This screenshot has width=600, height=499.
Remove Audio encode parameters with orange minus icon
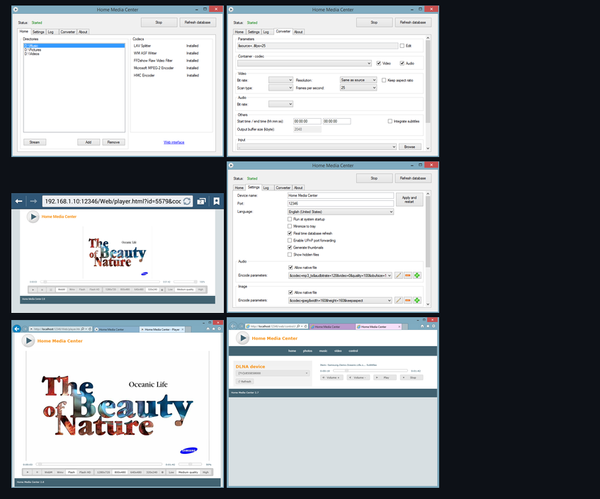point(408,276)
